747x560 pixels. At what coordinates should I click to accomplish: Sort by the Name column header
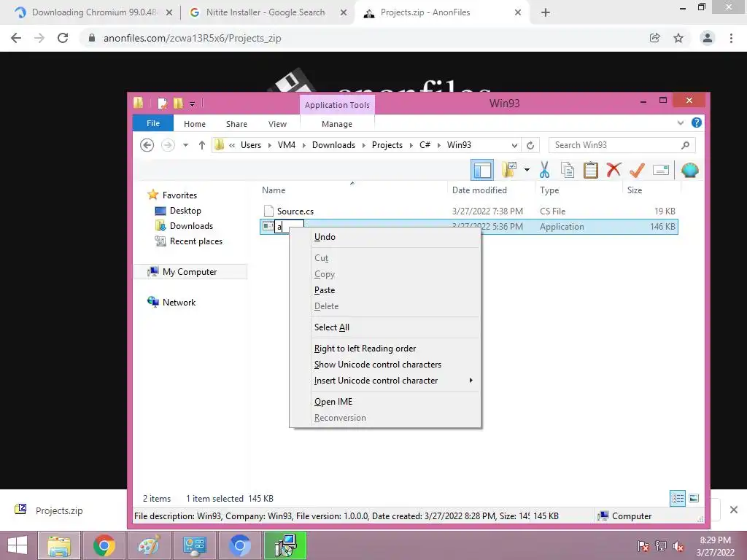pos(274,190)
